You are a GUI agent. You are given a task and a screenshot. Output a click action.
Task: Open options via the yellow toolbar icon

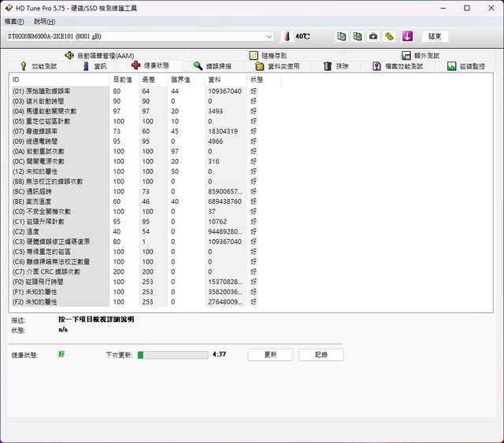(389, 36)
